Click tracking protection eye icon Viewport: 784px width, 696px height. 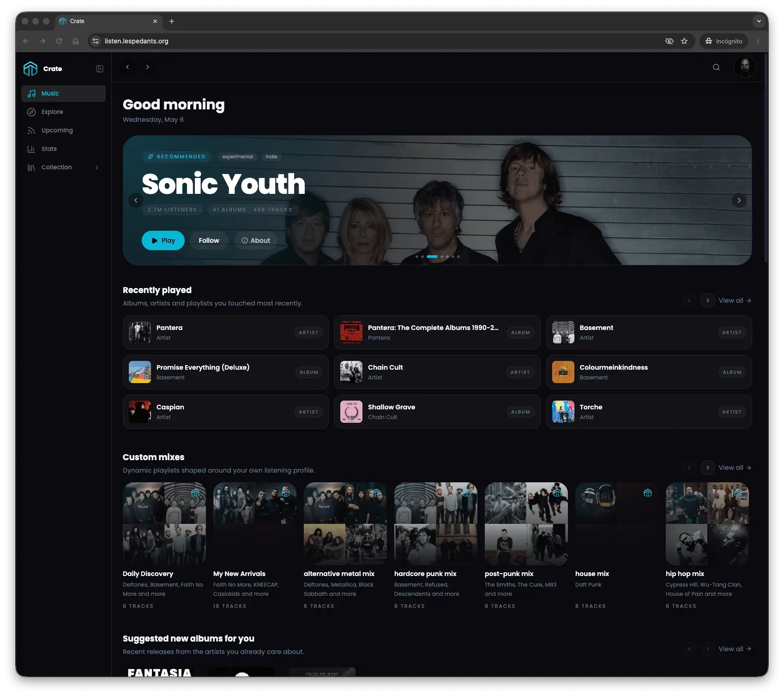669,41
